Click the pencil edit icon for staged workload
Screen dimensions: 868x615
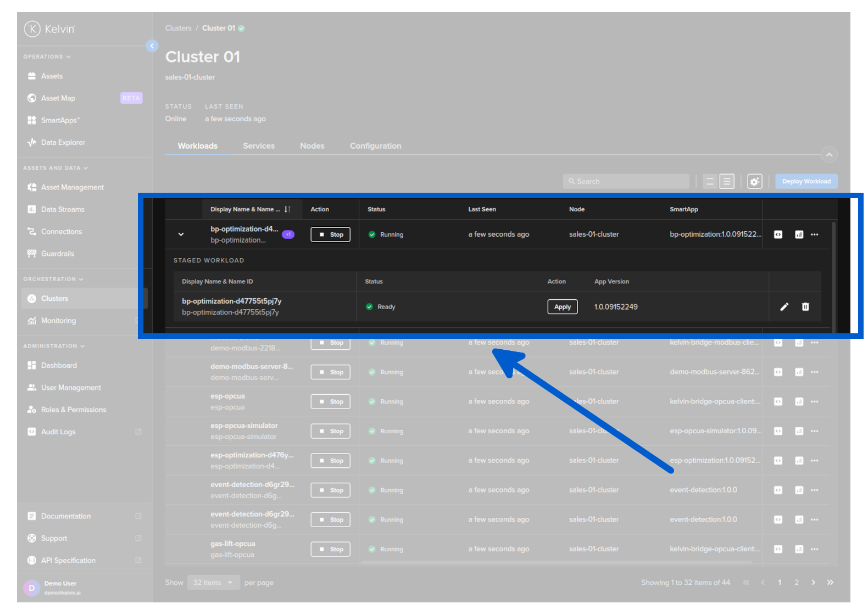[x=784, y=307]
